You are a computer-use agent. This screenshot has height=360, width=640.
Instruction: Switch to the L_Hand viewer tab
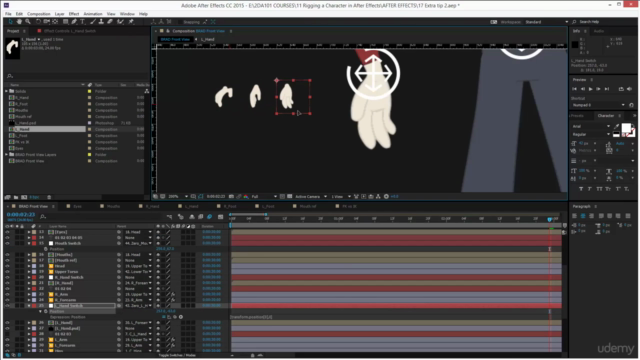point(207,39)
